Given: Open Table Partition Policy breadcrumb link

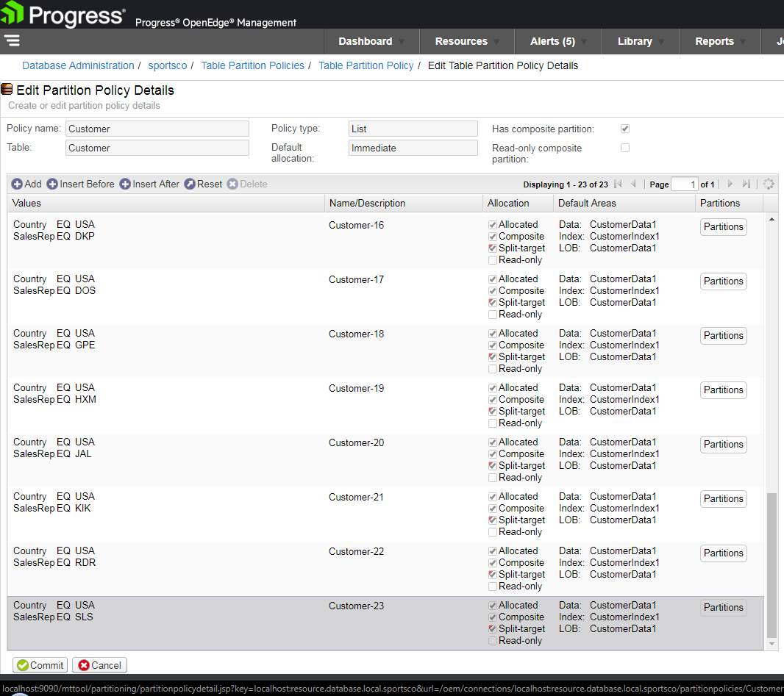Looking at the screenshot, I should [x=366, y=65].
